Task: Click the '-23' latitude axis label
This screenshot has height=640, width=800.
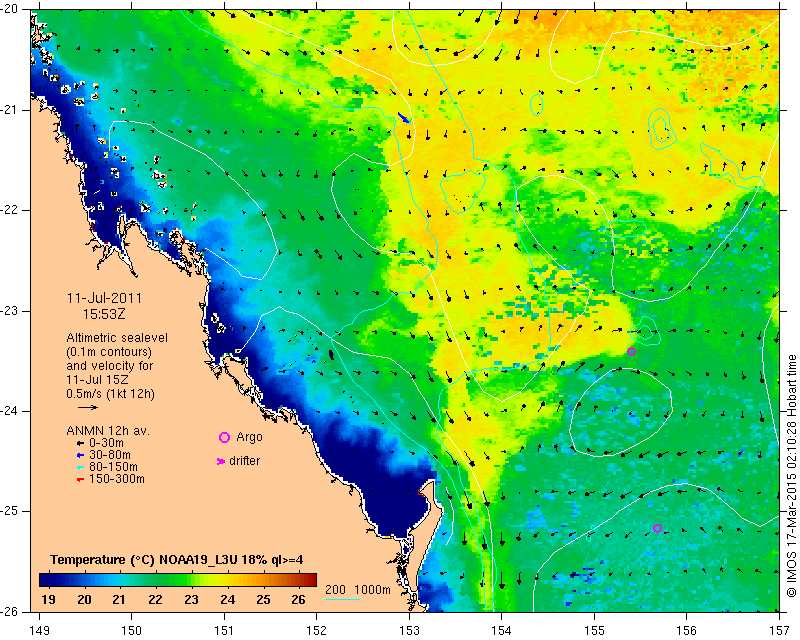Action: coord(10,311)
